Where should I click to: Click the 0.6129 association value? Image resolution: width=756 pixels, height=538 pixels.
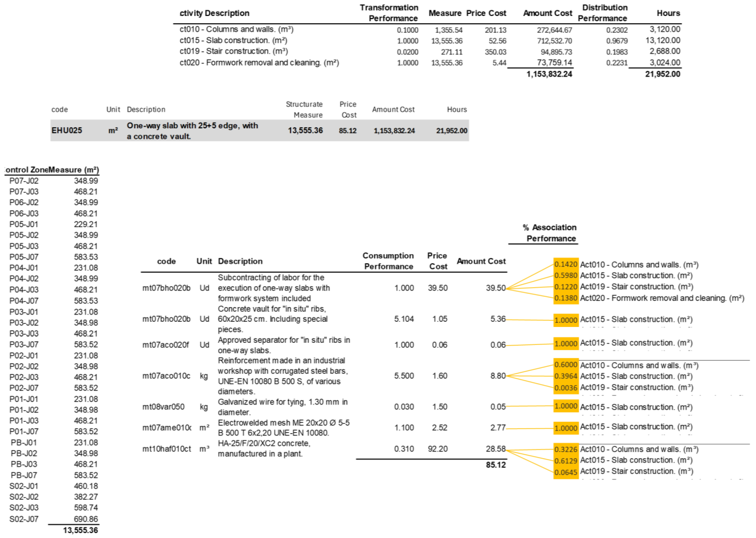tap(566, 461)
